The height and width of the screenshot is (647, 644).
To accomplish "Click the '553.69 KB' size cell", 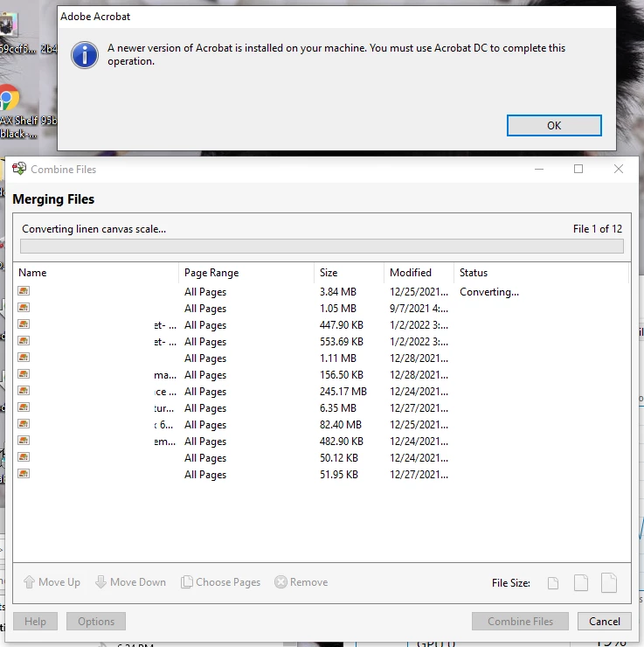I will coord(342,342).
